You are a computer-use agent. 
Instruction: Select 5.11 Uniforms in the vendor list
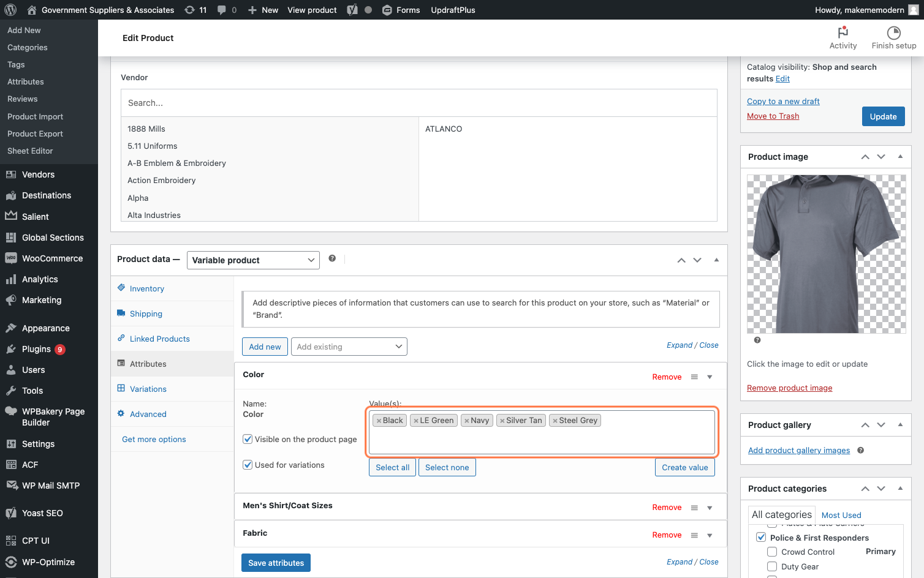[x=153, y=146]
